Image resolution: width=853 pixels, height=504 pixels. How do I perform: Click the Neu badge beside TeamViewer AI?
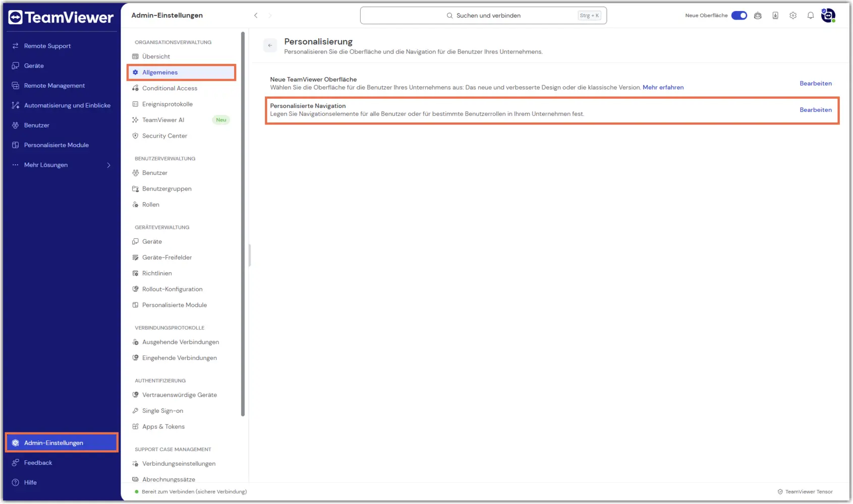click(x=221, y=120)
